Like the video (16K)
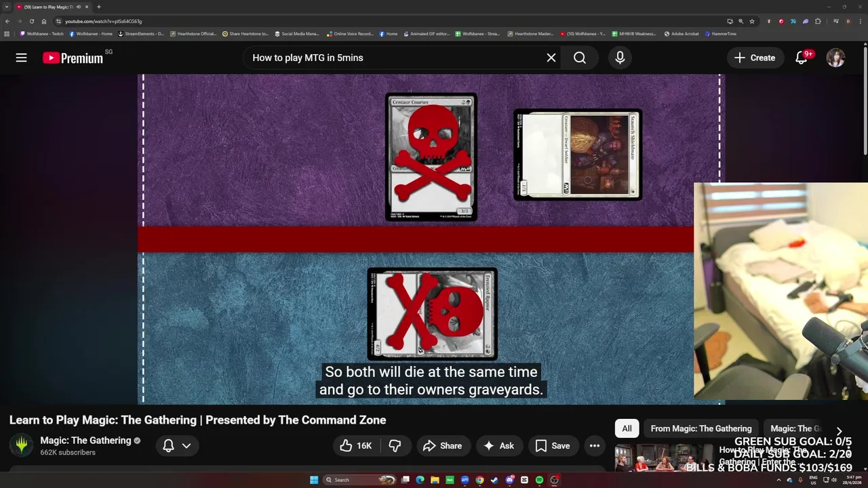Image resolution: width=868 pixels, height=488 pixels. click(356, 445)
